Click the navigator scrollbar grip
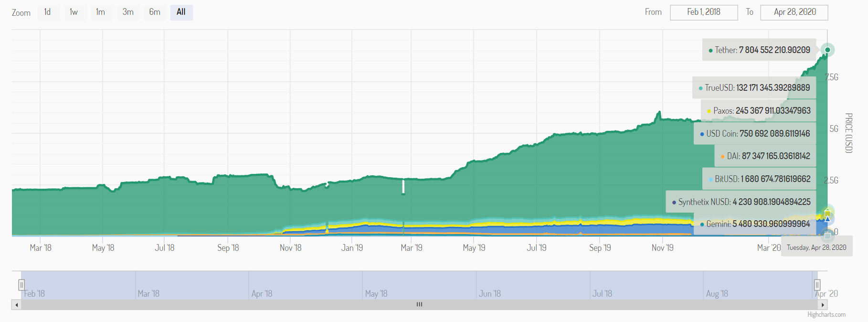Screen dimensions: 868x322 coord(419,305)
